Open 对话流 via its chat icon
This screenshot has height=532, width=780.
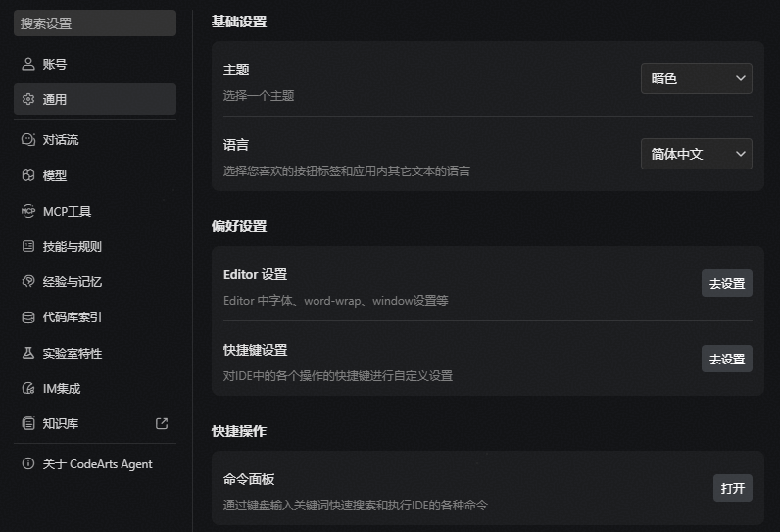coord(28,140)
